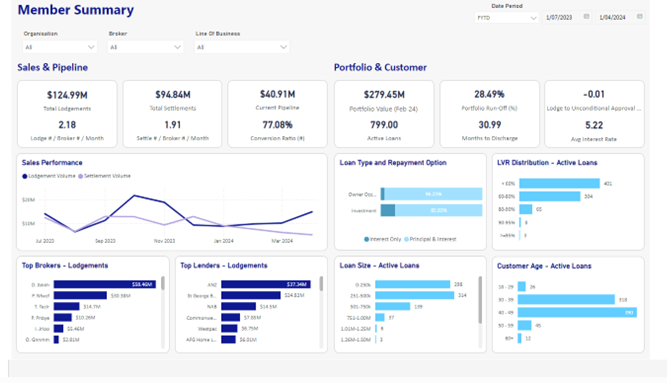This screenshot has height=383, width=667.
Task: Open calendar picker beside end date 1/04/2024
Action: pos(639,17)
